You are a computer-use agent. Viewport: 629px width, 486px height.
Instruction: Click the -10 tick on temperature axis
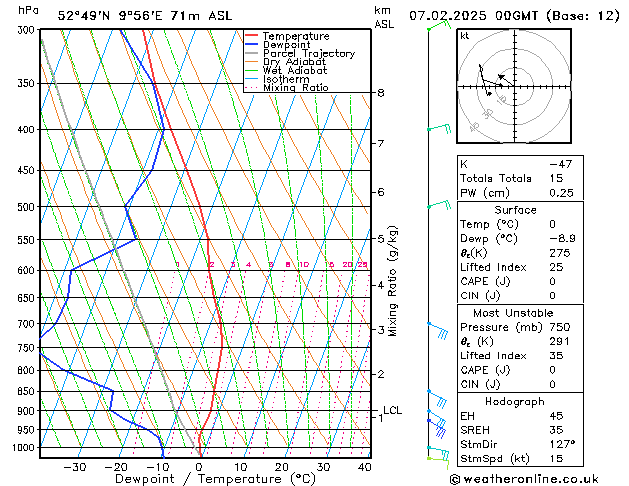[x=157, y=467]
